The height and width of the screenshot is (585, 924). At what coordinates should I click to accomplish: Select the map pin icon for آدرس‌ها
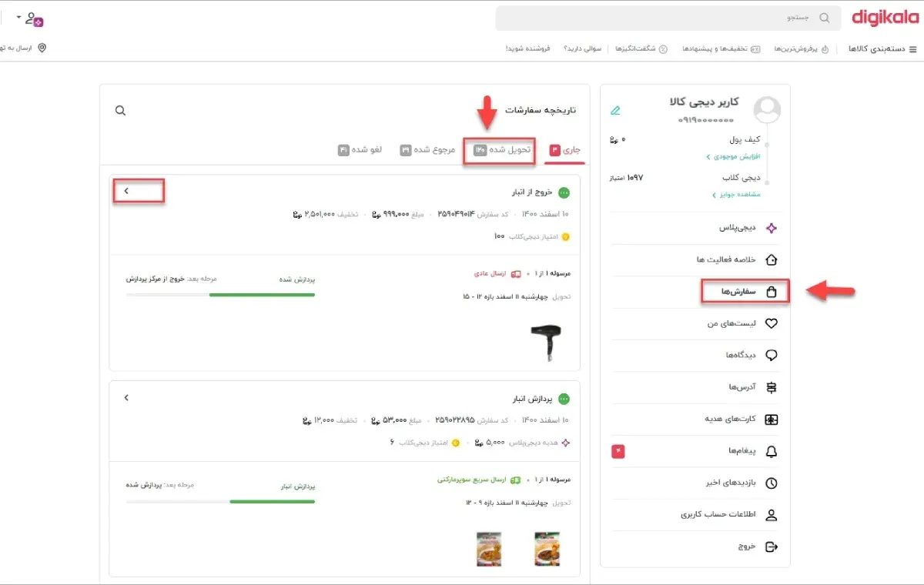click(x=771, y=387)
